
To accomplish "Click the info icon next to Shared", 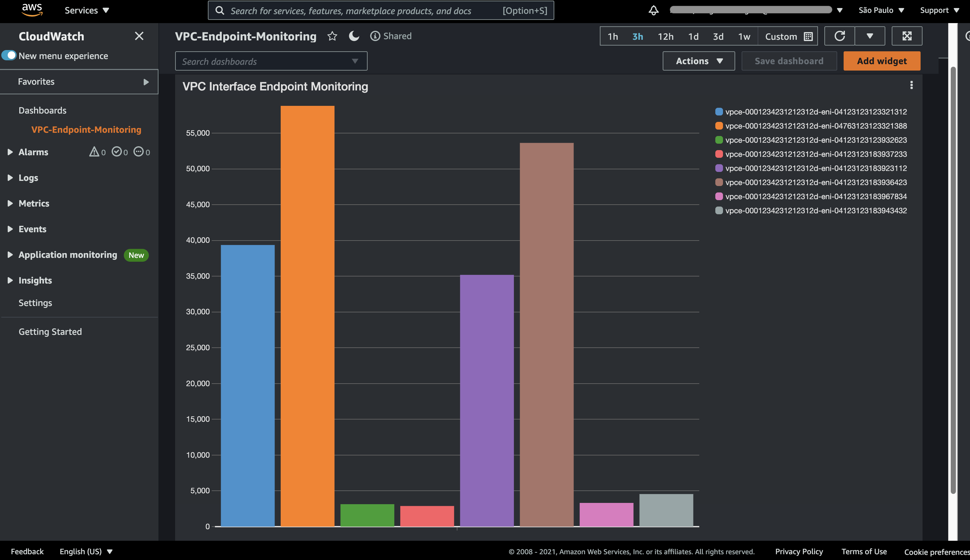I will click(374, 36).
